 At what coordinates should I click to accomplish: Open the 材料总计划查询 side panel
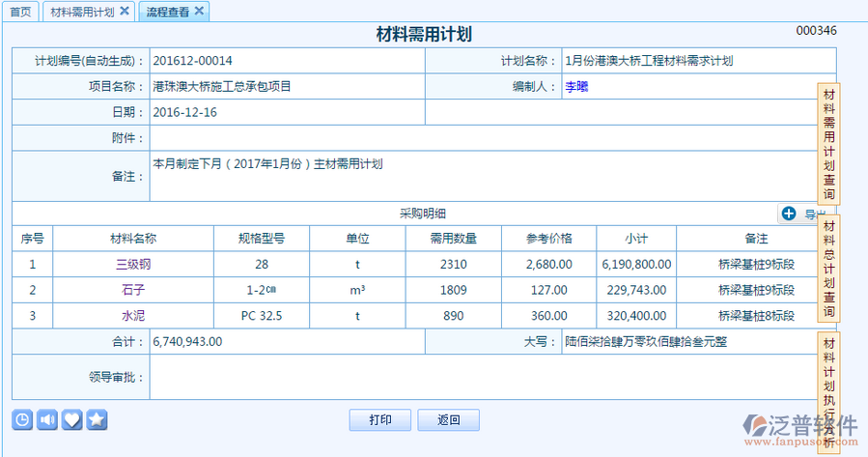coord(829,268)
